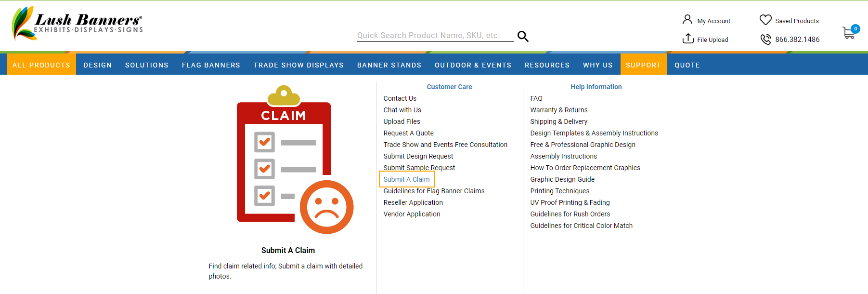Open Guidelines for Rush Orders
868x294 pixels.
click(570, 214)
